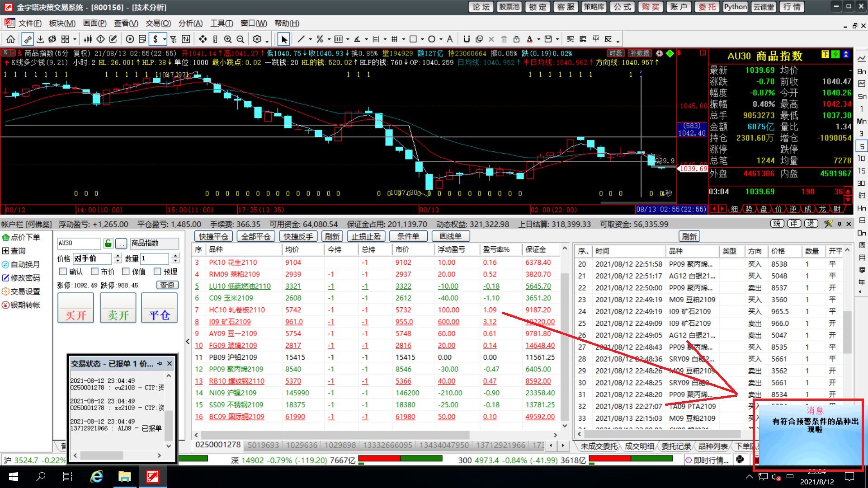The image size is (868, 488).
Task: Select the green lightning icon in quote panel
Action: (835, 55)
